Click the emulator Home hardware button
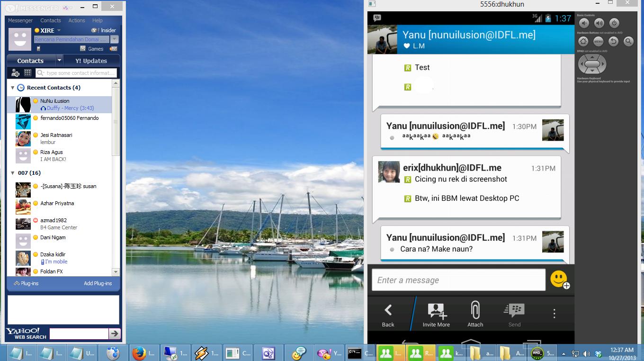Screen dimensions: 644x361 coord(583,41)
